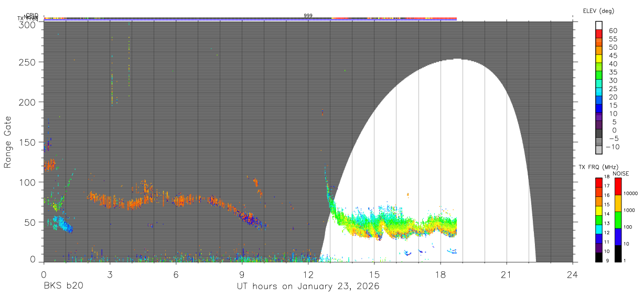
Task: Select the purple ELEV swatch between 10 and 5
Action: point(599,118)
